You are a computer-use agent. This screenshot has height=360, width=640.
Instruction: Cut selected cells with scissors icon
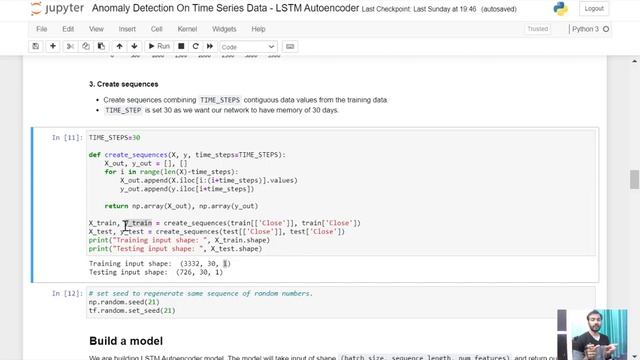click(70, 47)
